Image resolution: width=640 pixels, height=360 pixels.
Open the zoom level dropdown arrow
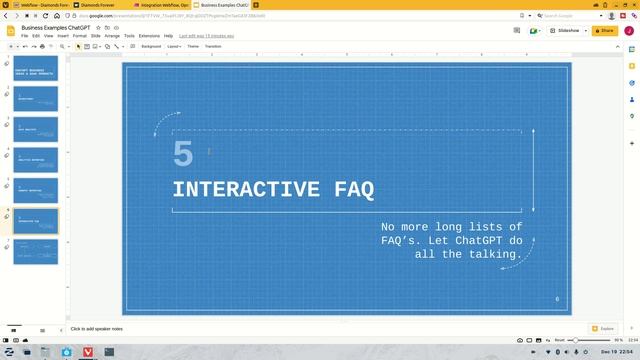(69, 47)
